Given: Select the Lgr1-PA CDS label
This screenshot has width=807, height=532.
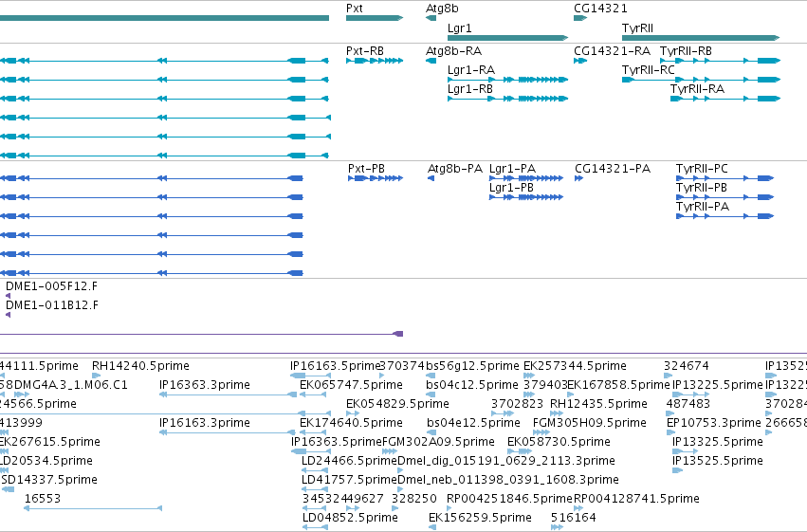Looking at the screenshot, I should tap(513, 169).
